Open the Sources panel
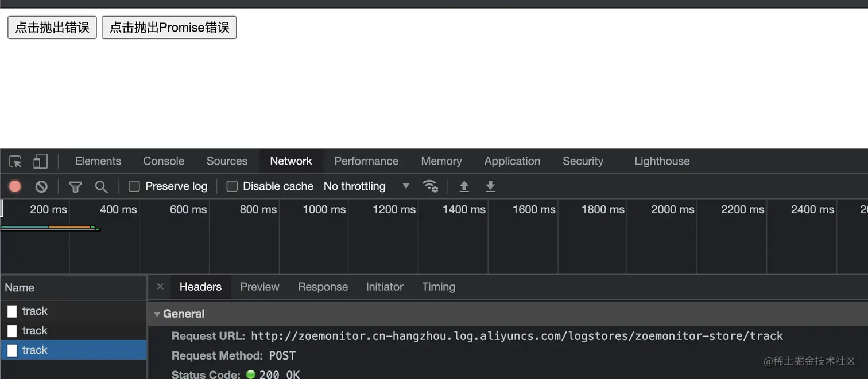The image size is (868, 379). pos(227,161)
